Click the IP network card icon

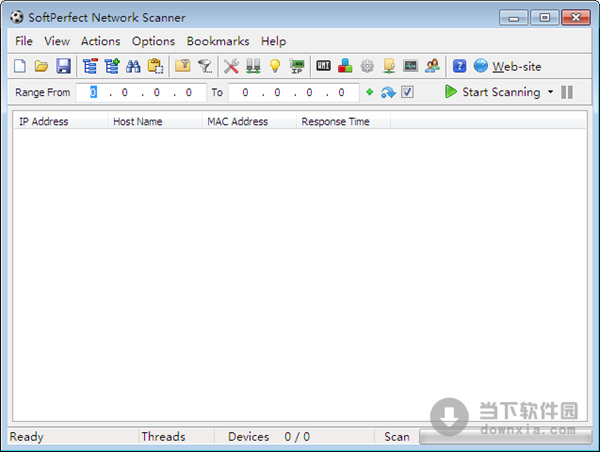click(x=297, y=66)
